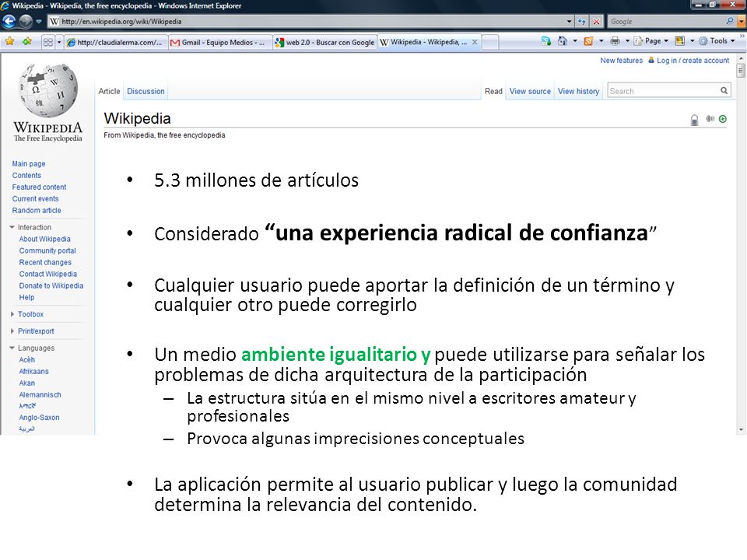Open the Discussion tab
The image size is (747, 560).
point(146,91)
